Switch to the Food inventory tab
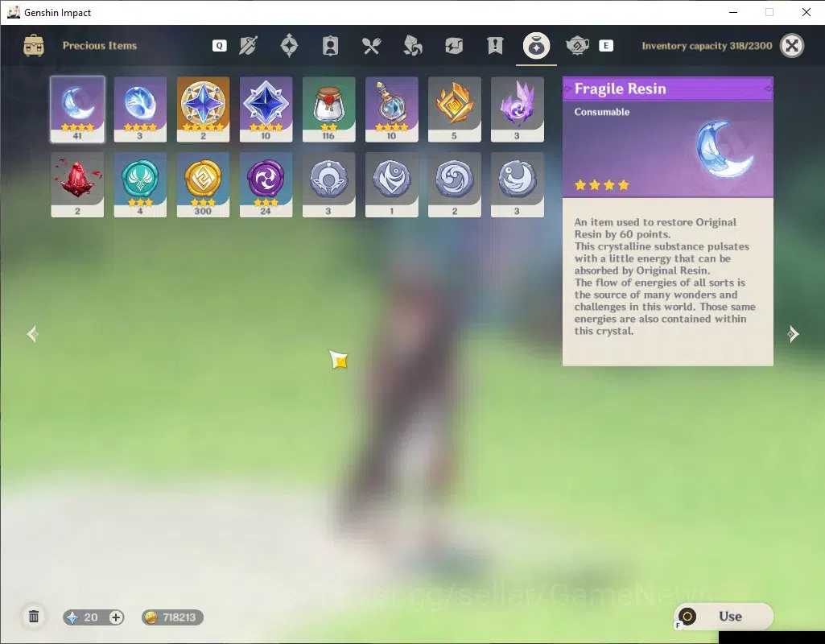Image resolution: width=825 pixels, height=644 pixels. 372,46
